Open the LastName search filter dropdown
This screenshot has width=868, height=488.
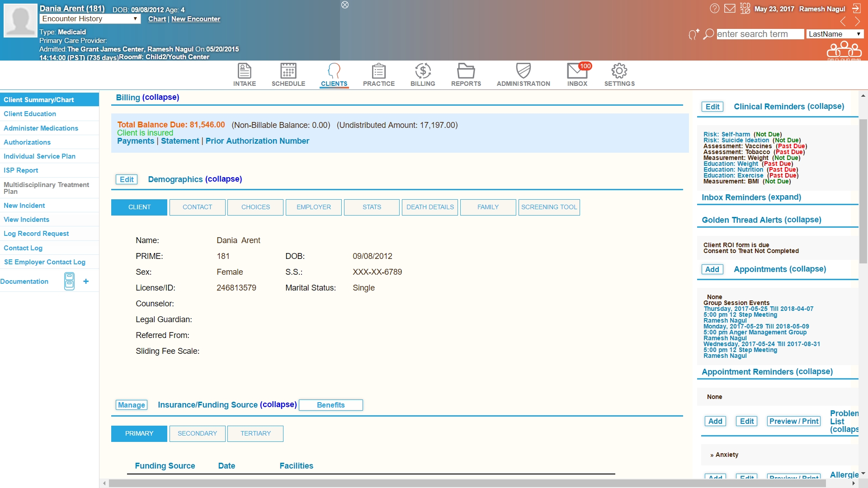835,34
